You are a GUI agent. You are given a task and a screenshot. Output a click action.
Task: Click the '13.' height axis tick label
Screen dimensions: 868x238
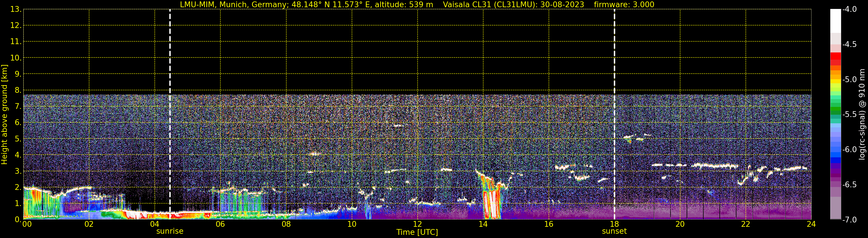tap(16, 10)
